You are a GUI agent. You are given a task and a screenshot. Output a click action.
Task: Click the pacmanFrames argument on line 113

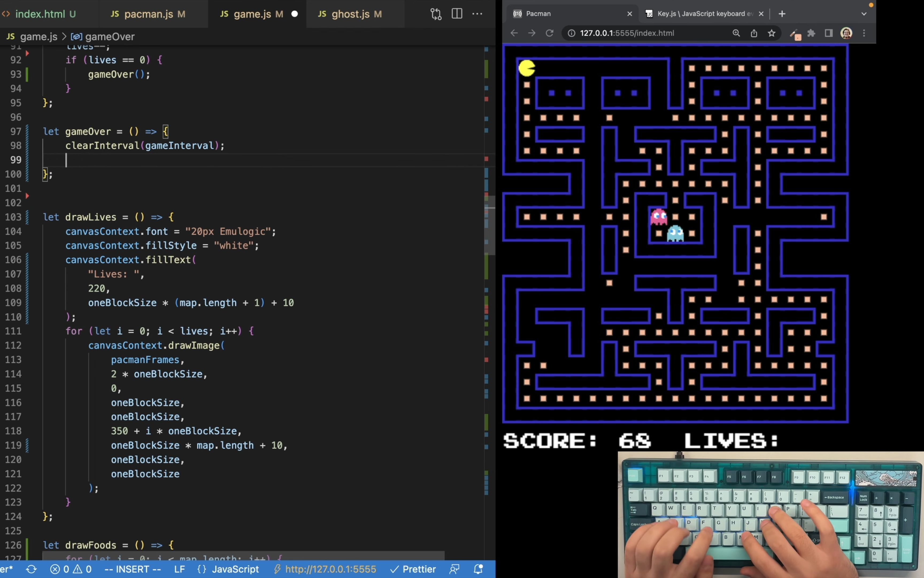point(145,360)
